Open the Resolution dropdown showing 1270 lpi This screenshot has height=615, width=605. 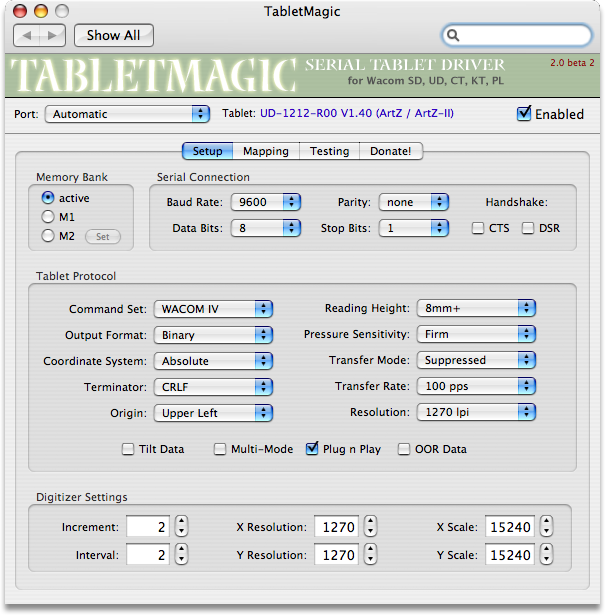click(x=476, y=412)
